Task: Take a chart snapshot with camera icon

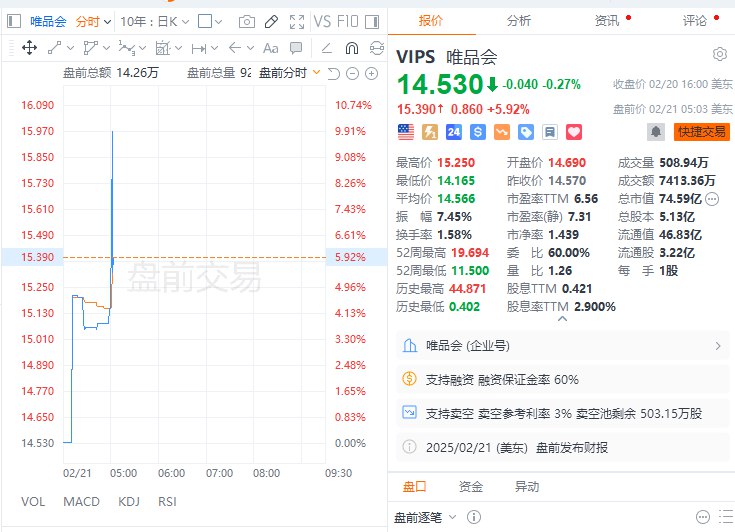Action: [x=247, y=22]
